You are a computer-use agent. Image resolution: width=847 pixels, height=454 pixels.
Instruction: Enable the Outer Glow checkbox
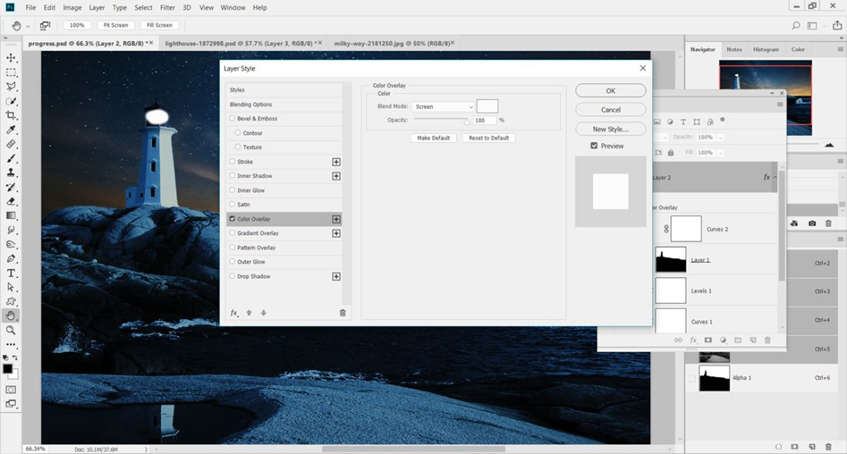(x=233, y=262)
